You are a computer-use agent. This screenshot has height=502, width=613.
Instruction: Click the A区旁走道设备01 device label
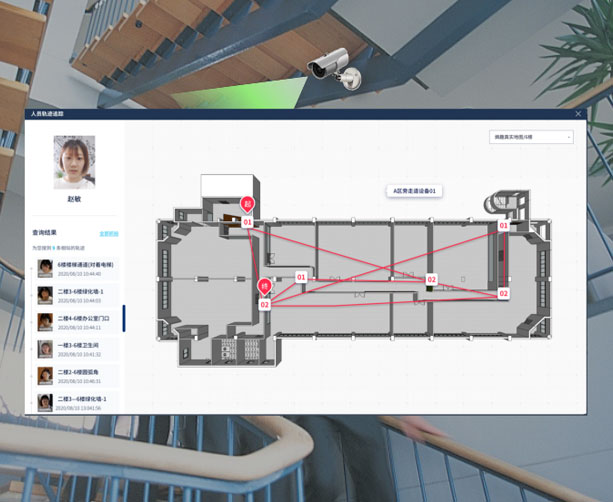[414, 191]
